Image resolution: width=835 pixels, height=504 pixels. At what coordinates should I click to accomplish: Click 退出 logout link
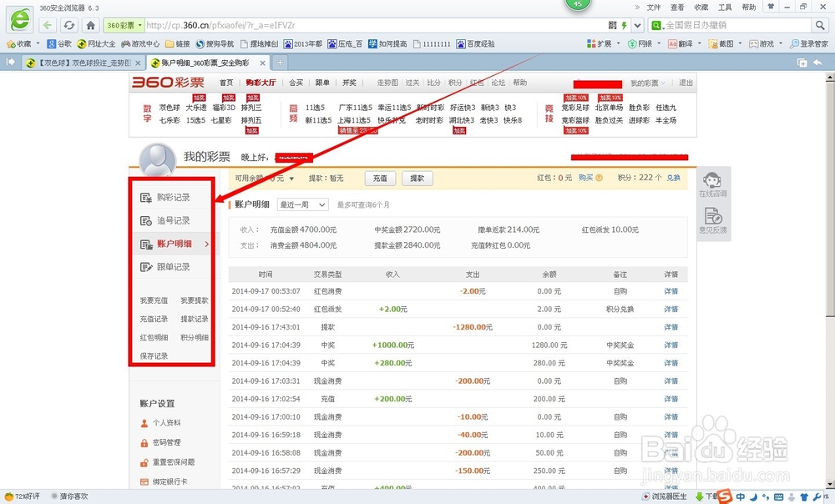686,83
